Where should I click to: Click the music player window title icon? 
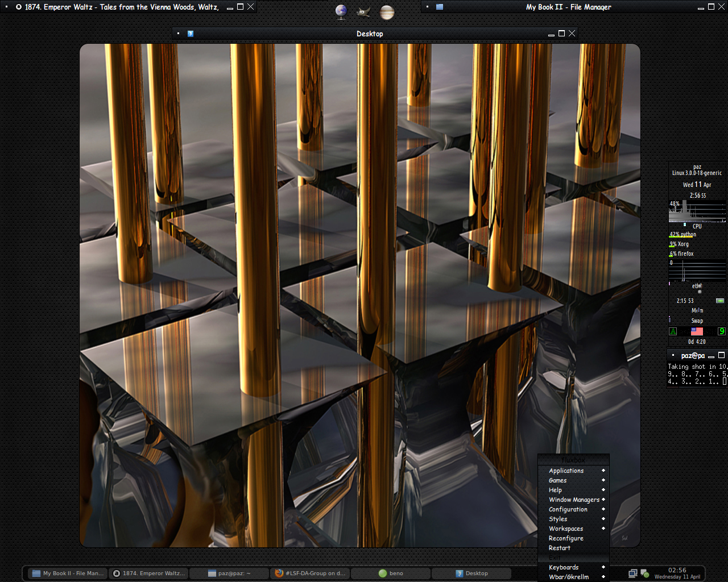pos(19,7)
